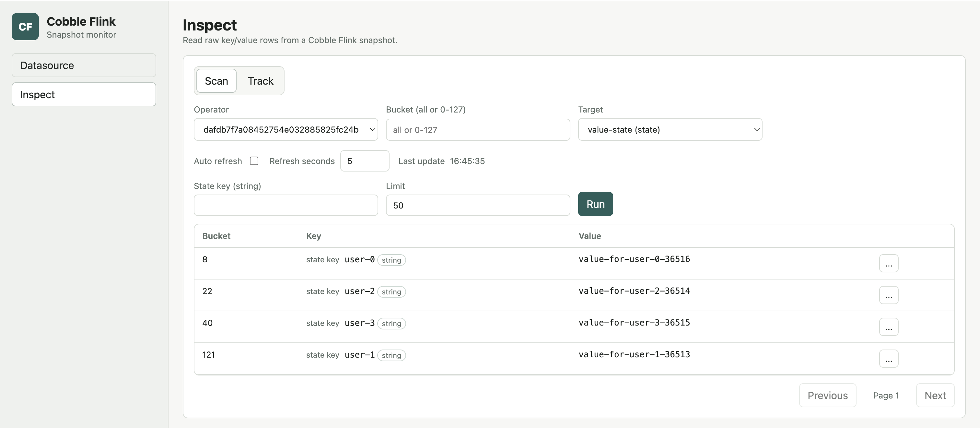The image size is (980, 428).
Task: Open the Datasource page in the sidebar
Action: 84,65
